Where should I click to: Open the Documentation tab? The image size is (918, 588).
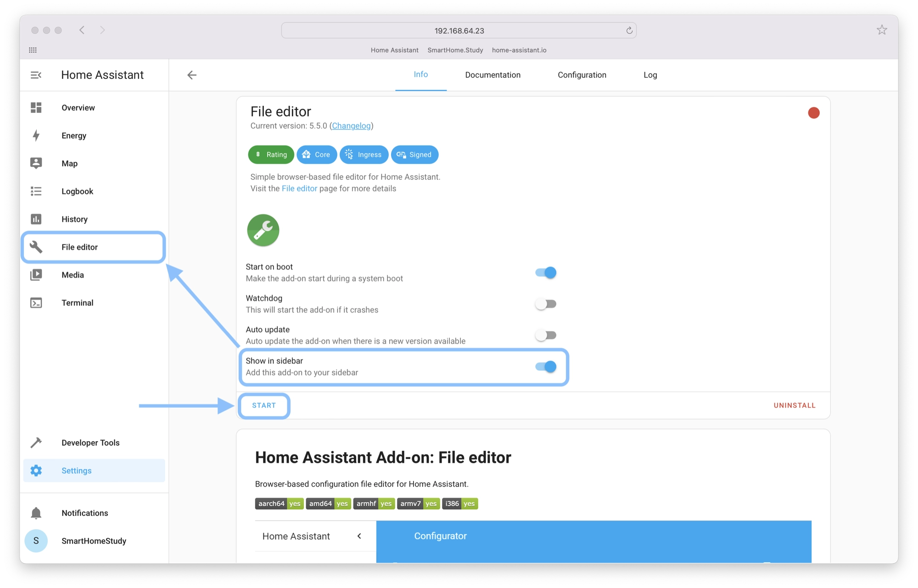[493, 75]
